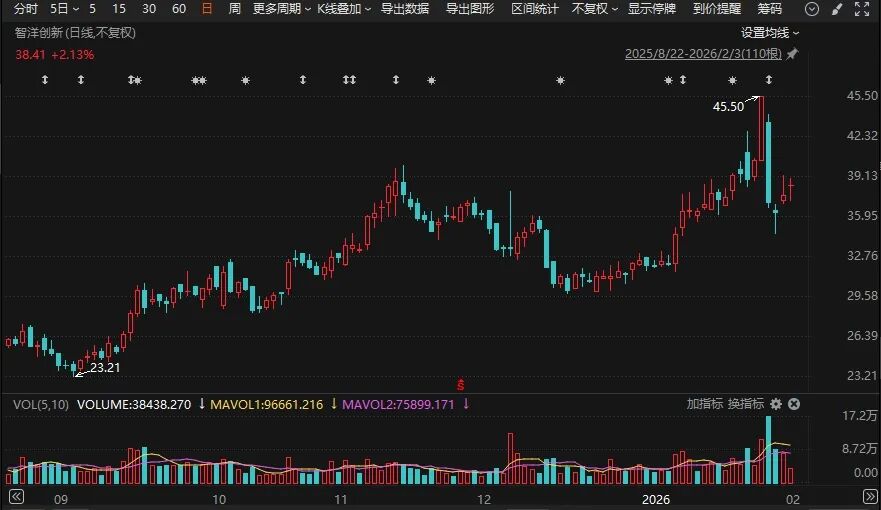
Task: Expand 设置均线 moving average settings
Action: 769,32
